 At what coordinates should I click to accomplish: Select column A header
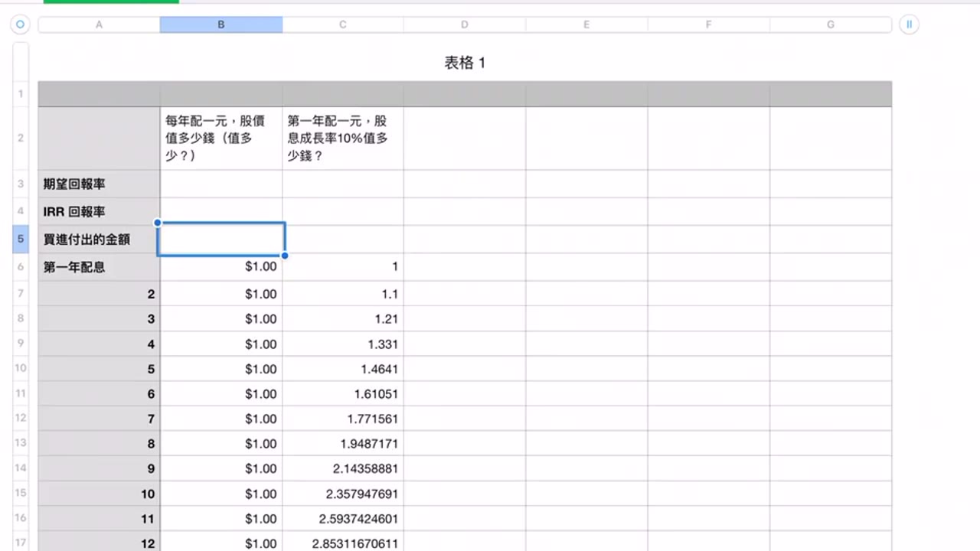coord(99,24)
